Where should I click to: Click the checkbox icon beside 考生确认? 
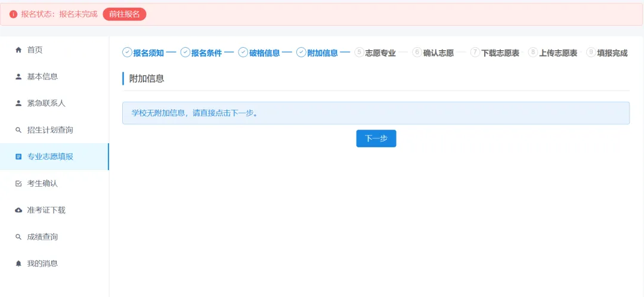coord(18,184)
